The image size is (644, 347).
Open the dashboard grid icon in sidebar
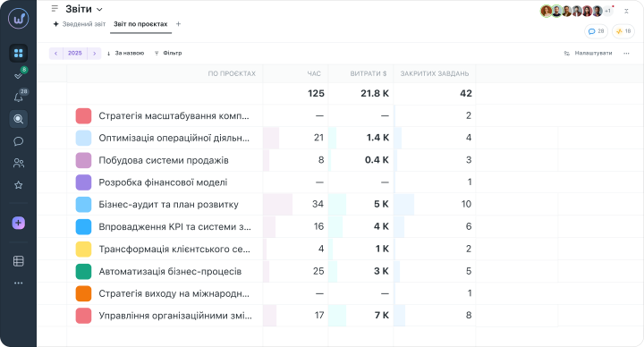[x=19, y=54]
